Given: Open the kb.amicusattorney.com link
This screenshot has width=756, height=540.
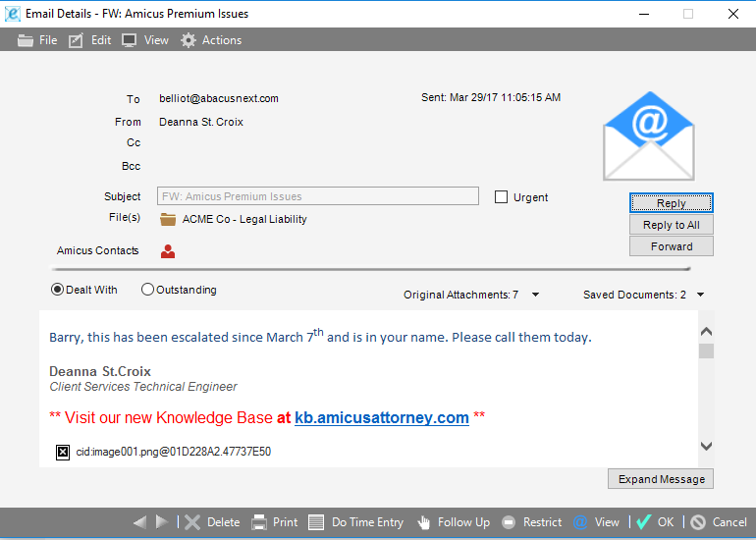Looking at the screenshot, I should pyautogui.click(x=381, y=417).
